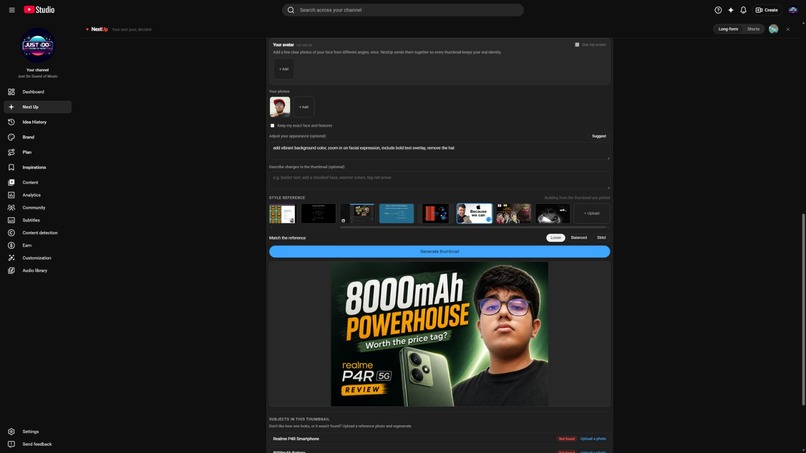This screenshot has height=453, width=806.
Task: Click the Adjust your appearance text field
Action: pos(439,151)
